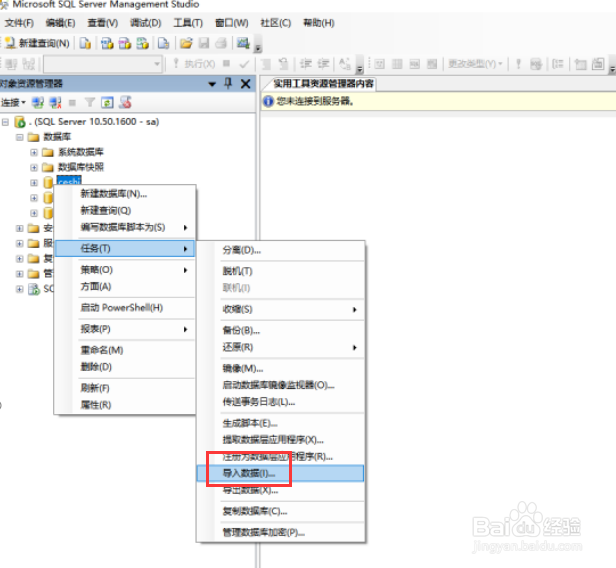Open the 编写数据库脚本为(S) submenu
The image size is (616, 568).
click(x=125, y=227)
